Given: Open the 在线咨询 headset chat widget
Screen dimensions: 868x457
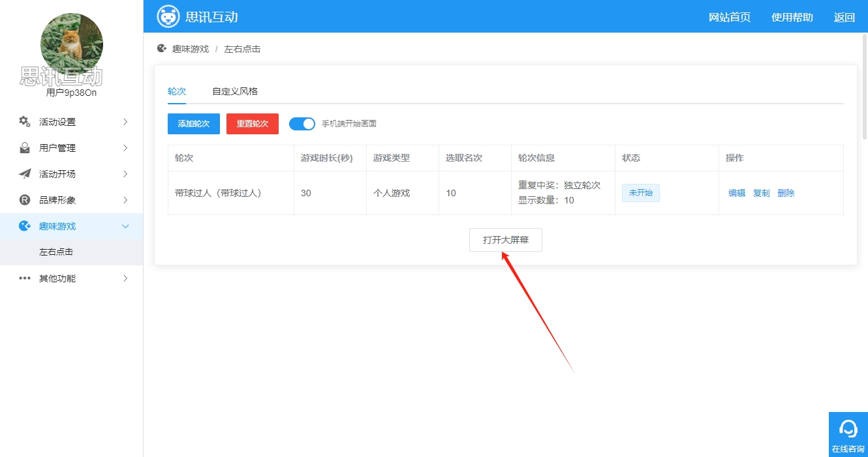Looking at the screenshot, I should pyautogui.click(x=848, y=434).
